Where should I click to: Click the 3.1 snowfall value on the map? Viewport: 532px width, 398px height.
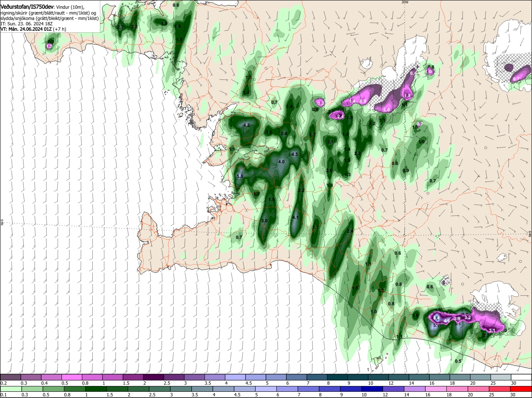pos(492,330)
